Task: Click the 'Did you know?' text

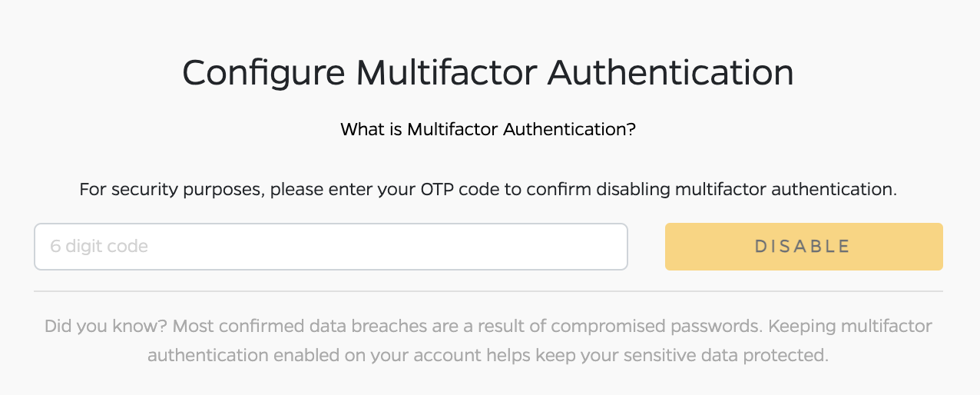Action: (x=104, y=326)
